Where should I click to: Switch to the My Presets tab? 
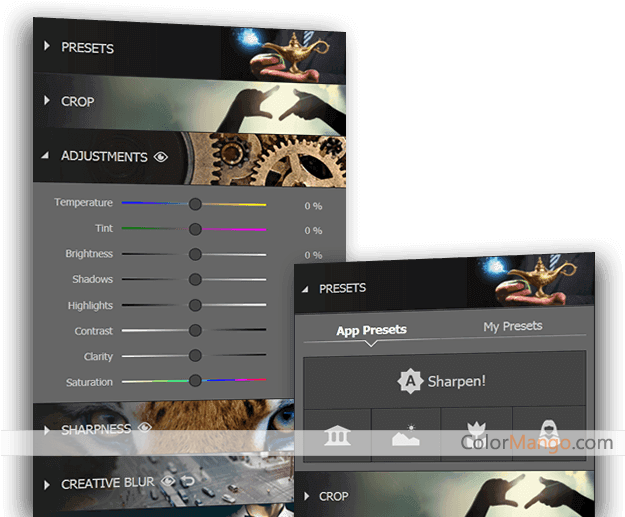[512, 326]
